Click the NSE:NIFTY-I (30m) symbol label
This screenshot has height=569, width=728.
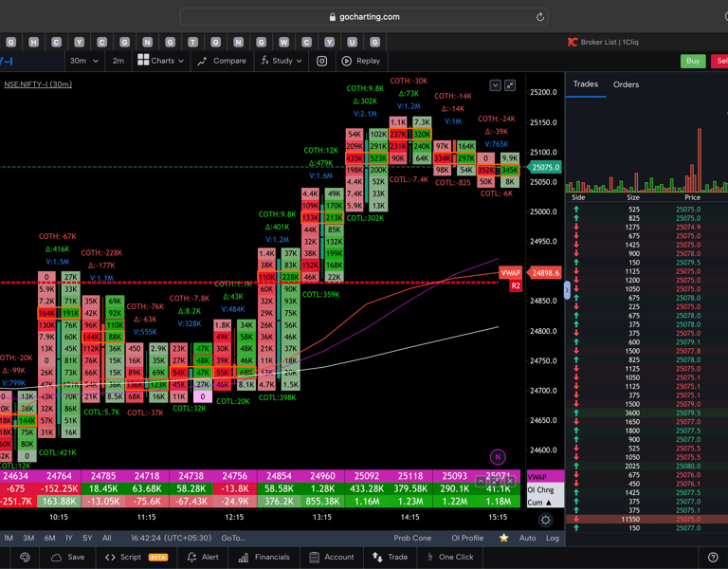tap(38, 84)
